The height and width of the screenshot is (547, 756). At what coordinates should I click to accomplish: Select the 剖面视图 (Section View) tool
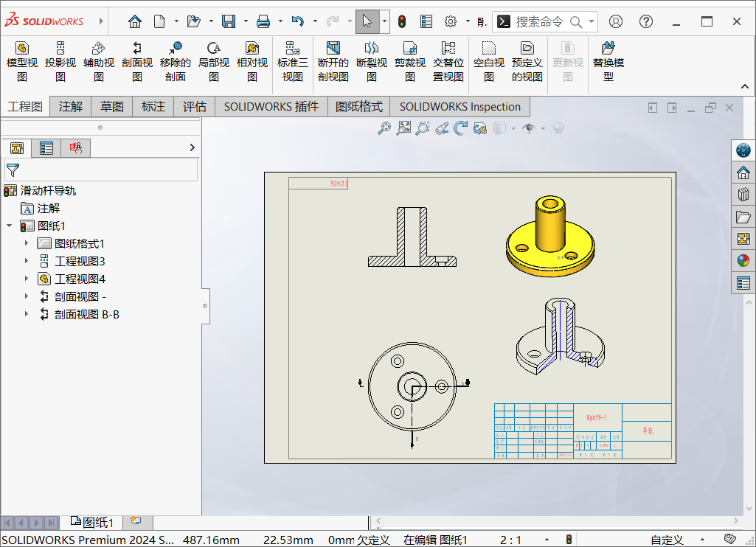(136, 60)
